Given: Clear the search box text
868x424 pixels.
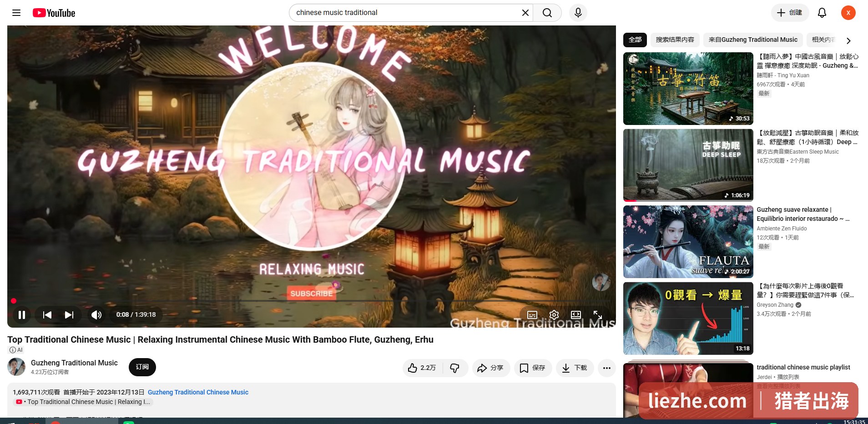Looking at the screenshot, I should point(525,13).
